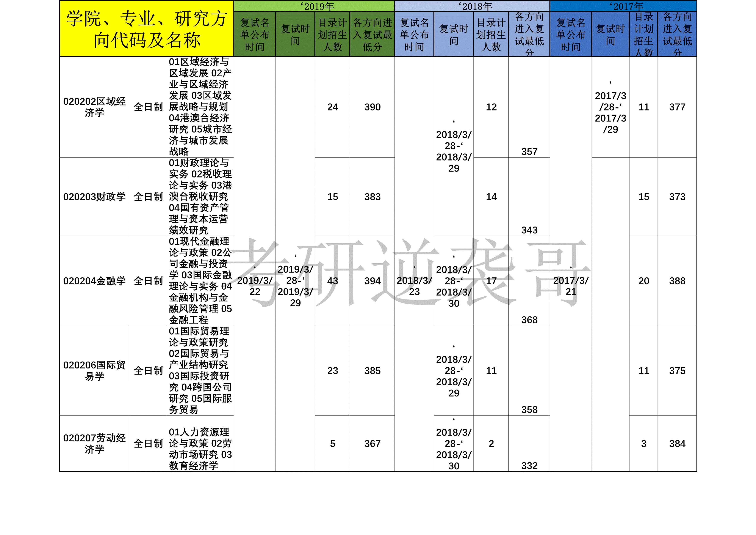Select the light blue '2018年' year header

(x=472, y=6)
